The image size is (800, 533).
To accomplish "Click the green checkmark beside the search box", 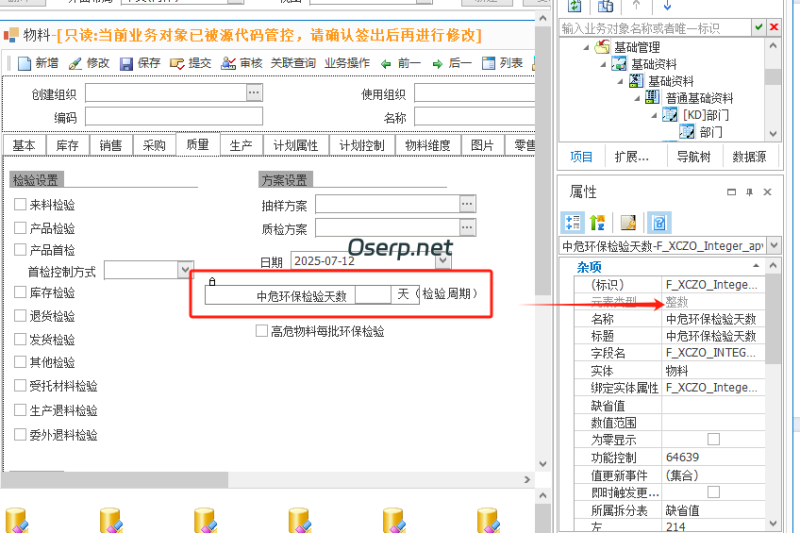I will [759, 27].
